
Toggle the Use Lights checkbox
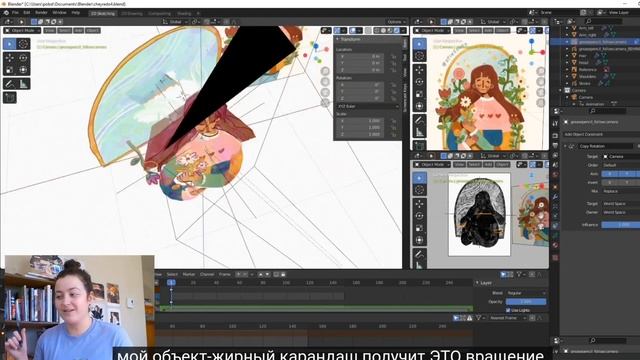point(508,310)
